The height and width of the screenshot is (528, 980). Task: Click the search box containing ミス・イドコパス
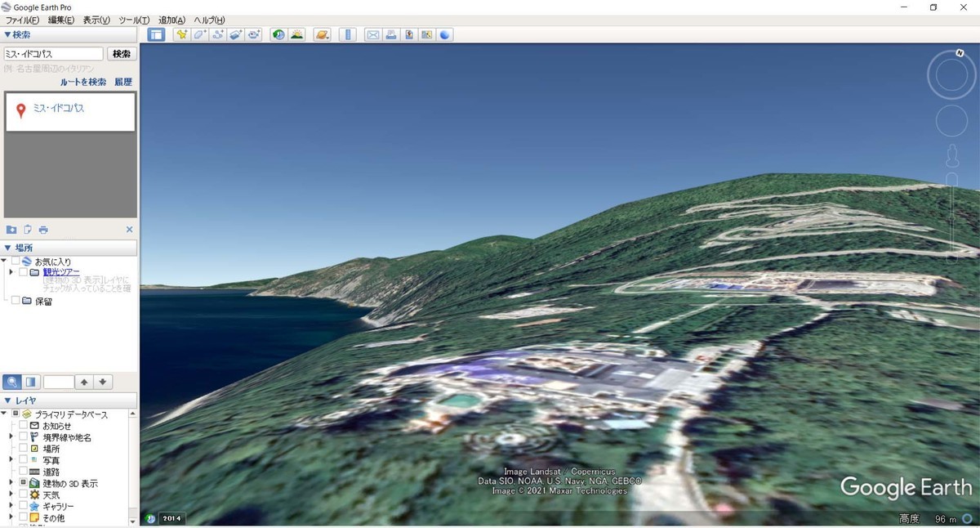(x=53, y=54)
